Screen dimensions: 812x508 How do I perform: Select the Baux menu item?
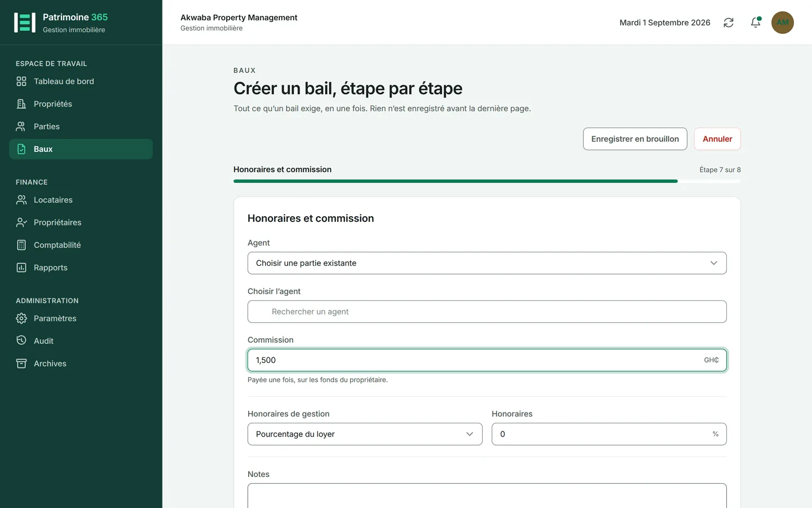click(x=81, y=149)
